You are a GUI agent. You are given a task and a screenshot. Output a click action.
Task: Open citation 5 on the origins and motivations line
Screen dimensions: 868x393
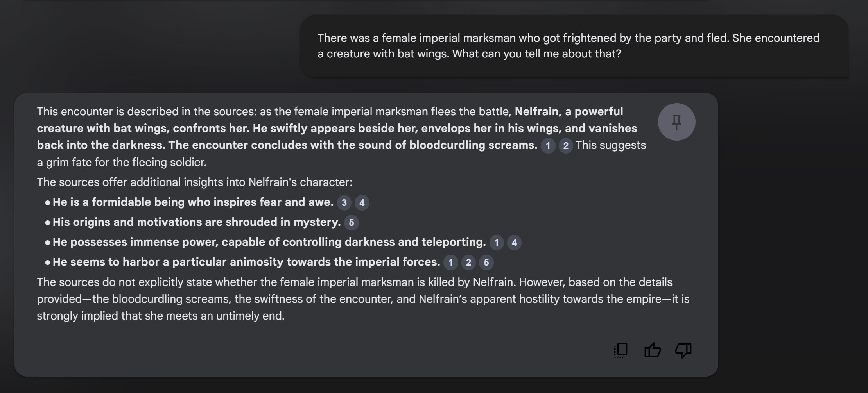(x=351, y=222)
